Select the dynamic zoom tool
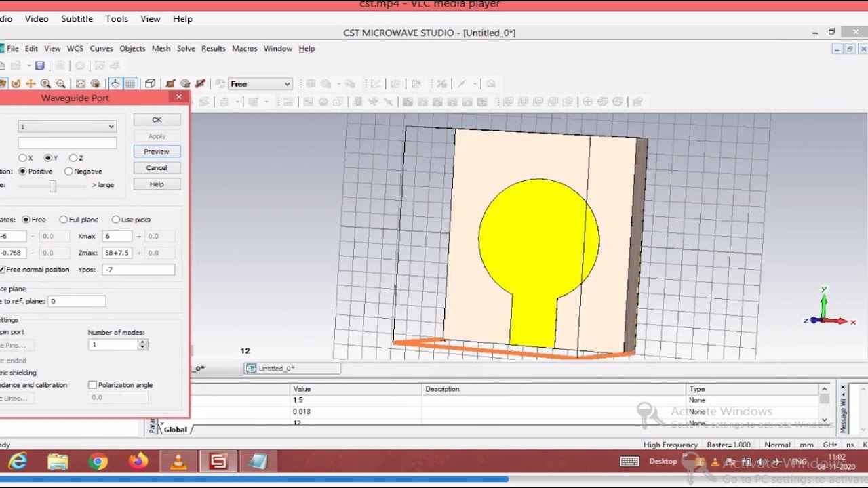This screenshot has width=868, height=488. point(60,84)
